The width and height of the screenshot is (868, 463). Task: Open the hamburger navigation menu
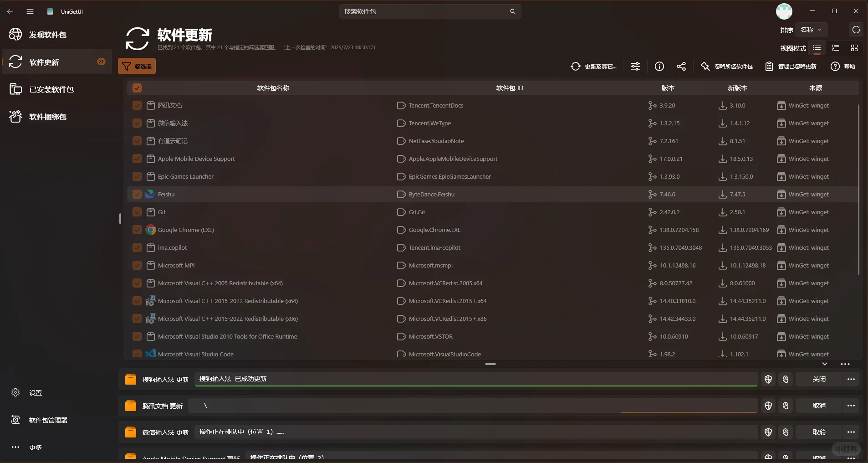30,11
